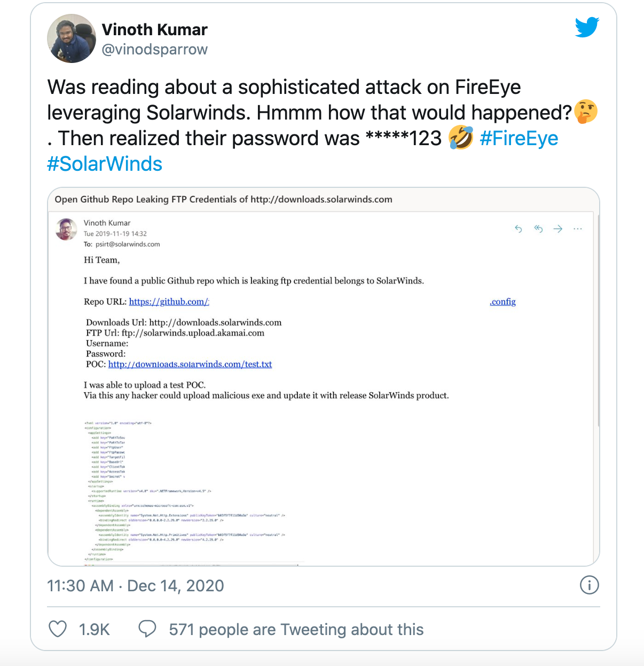644x666 pixels.
Task: Click the email forward arrow icon
Action: coord(558,229)
